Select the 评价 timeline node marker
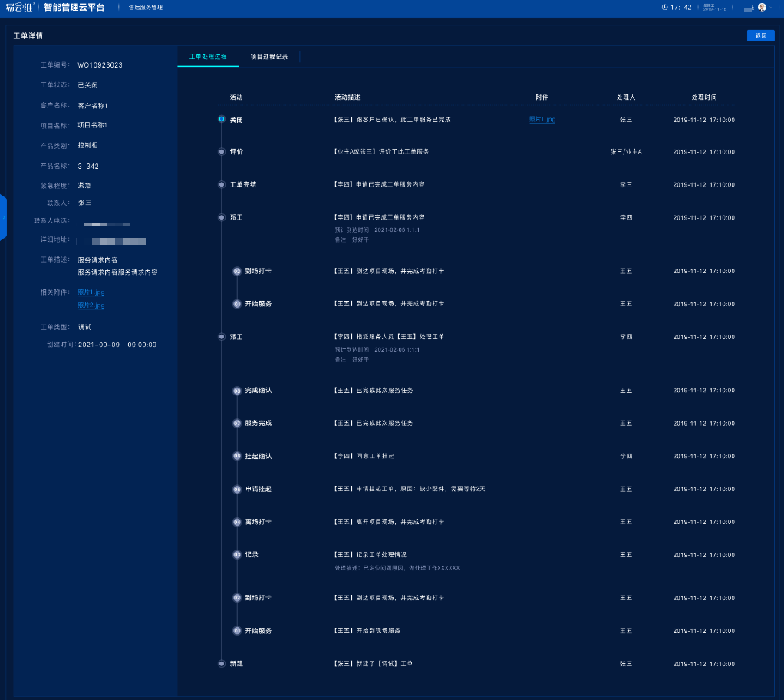 [222, 152]
